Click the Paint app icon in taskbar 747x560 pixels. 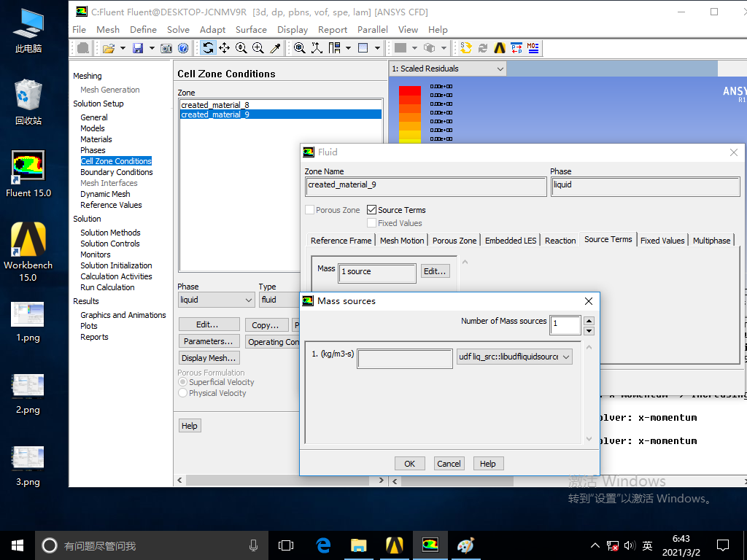[x=465, y=545]
